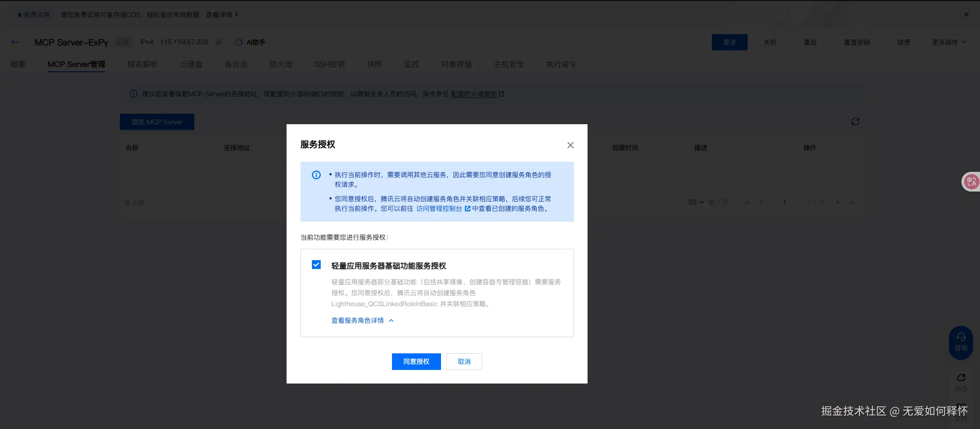
Task: Click the 关机 button
Action: (770, 42)
